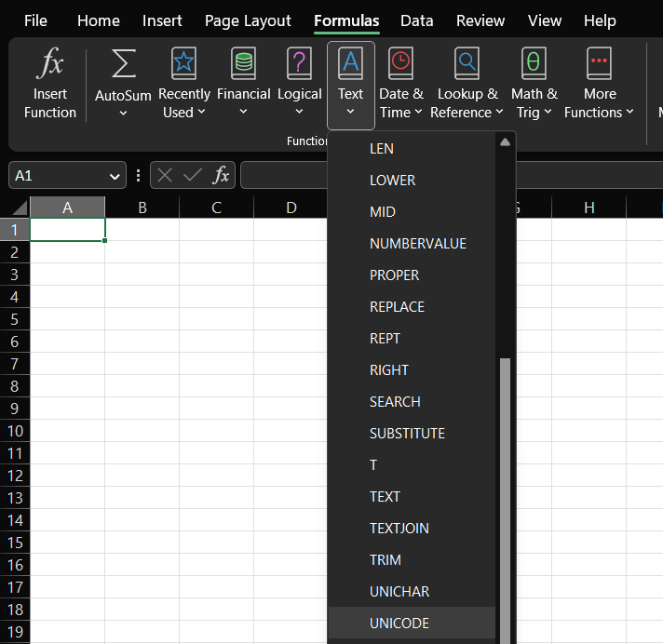Open Date & Time functions library
Image resolution: width=663 pixels, height=644 pixels.
pyautogui.click(x=400, y=65)
